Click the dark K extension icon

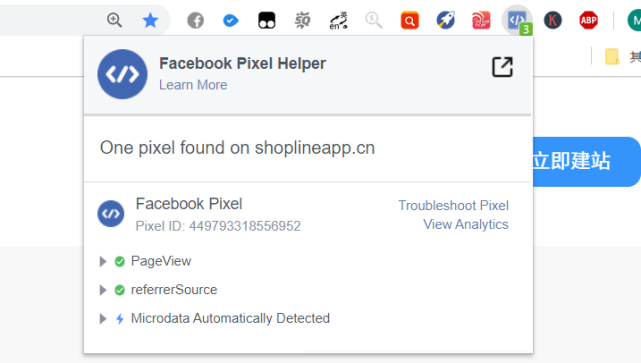553,20
